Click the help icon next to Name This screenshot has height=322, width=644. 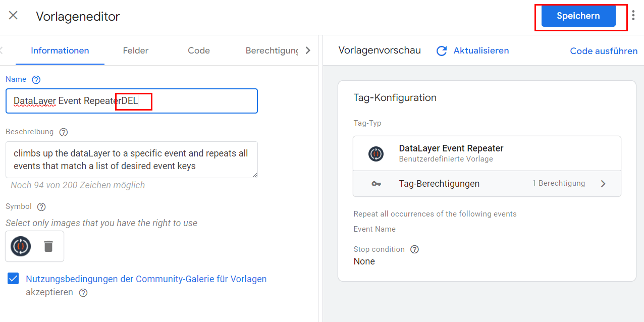click(36, 80)
